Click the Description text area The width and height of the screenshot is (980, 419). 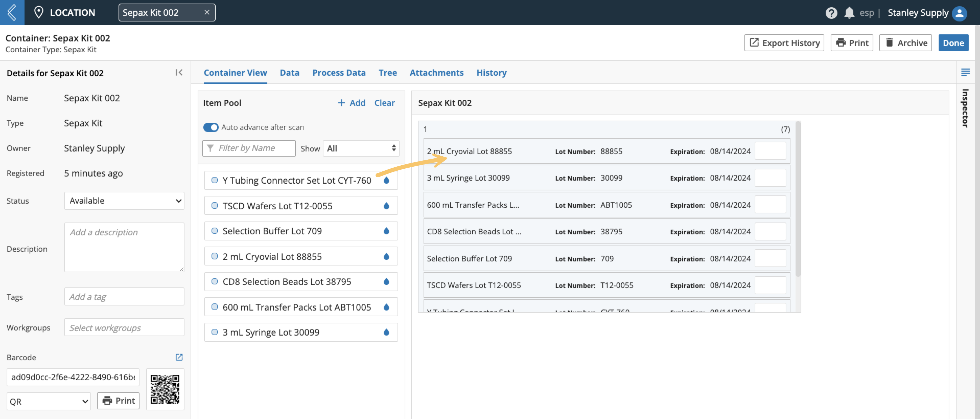coord(124,247)
